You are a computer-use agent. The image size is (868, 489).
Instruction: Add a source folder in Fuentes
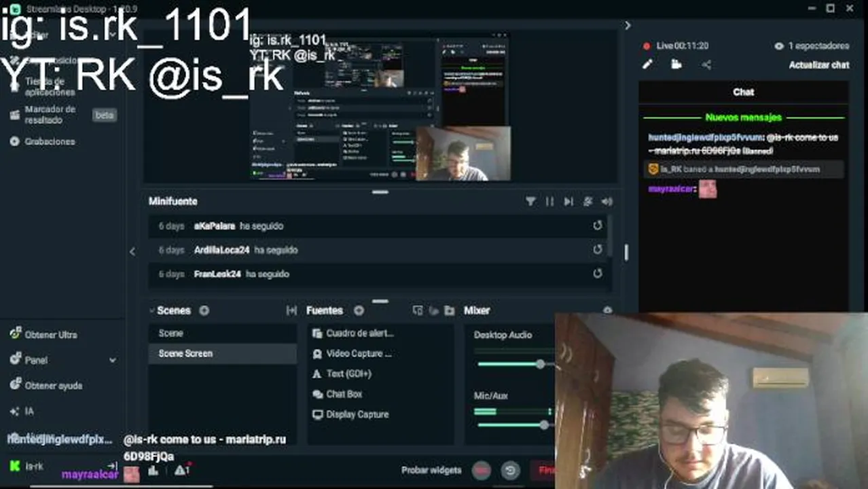[x=449, y=310]
